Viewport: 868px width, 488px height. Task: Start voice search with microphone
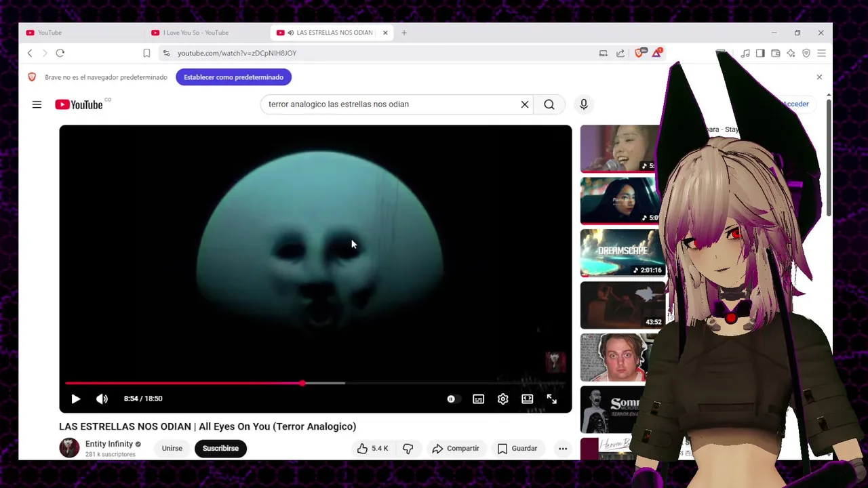pyautogui.click(x=583, y=104)
